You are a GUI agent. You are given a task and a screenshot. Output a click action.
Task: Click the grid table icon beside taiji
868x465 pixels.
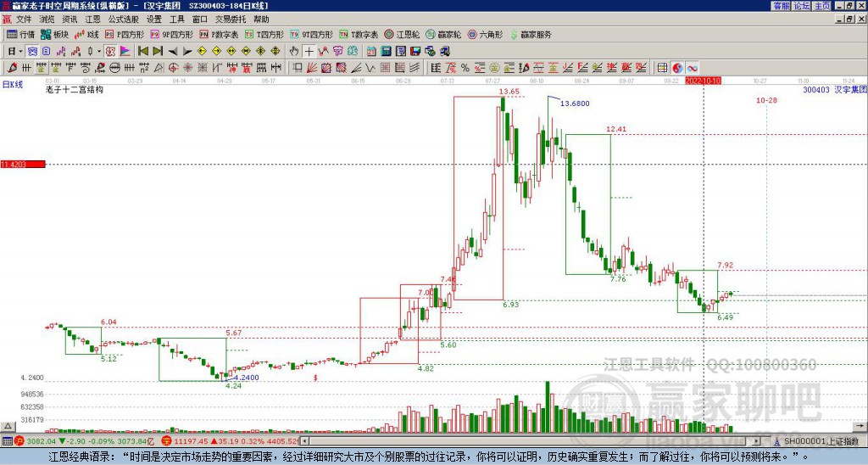coord(662,68)
